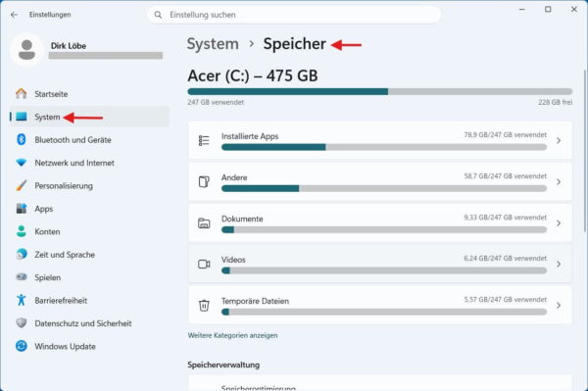Viewport: 588px width, 391px height.
Task: Click the 'Acer (C:) – 475 GB' heading
Action: pos(253,76)
